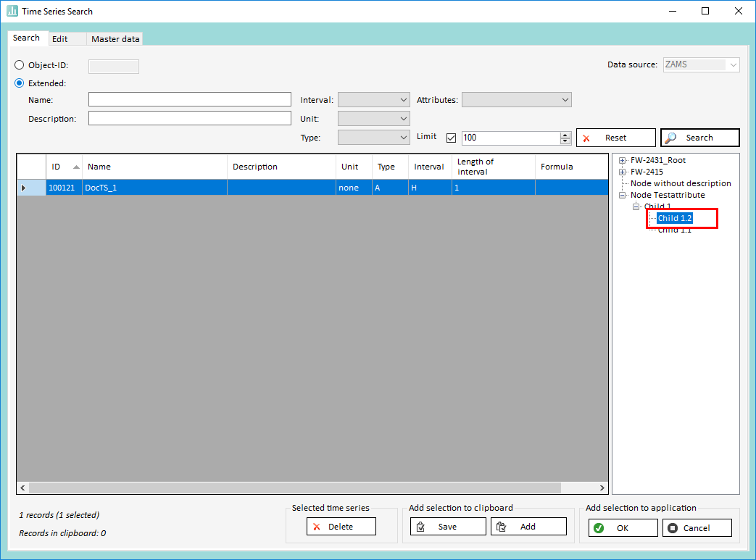Viewport: 756px width, 560px height.
Task: Expand the FW-2415 tree node
Action: coord(623,172)
